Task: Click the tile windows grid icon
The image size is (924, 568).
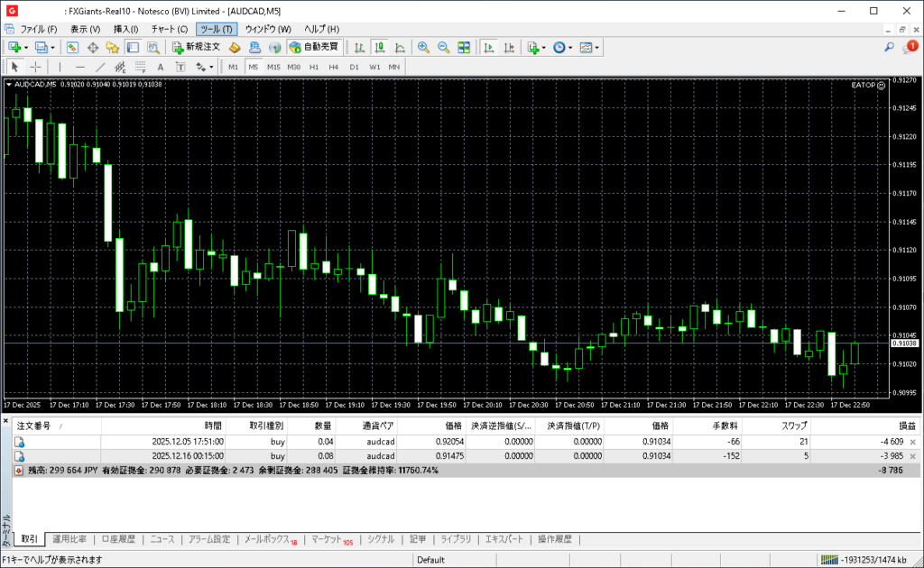Action: tap(464, 47)
